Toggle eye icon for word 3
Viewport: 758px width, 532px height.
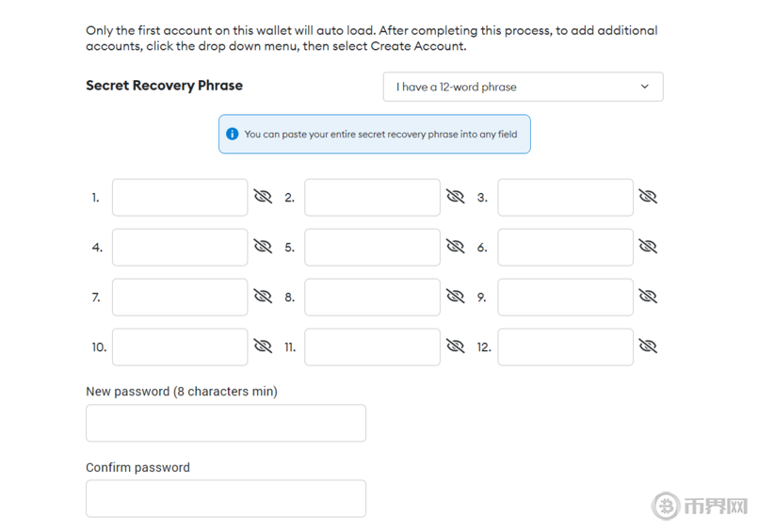pyautogui.click(x=648, y=197)
